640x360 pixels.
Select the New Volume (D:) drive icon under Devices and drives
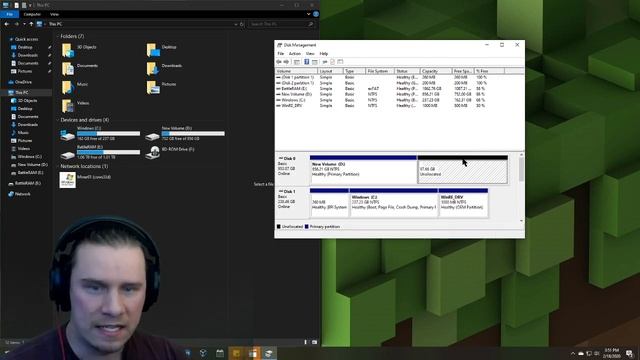[152, 136]
